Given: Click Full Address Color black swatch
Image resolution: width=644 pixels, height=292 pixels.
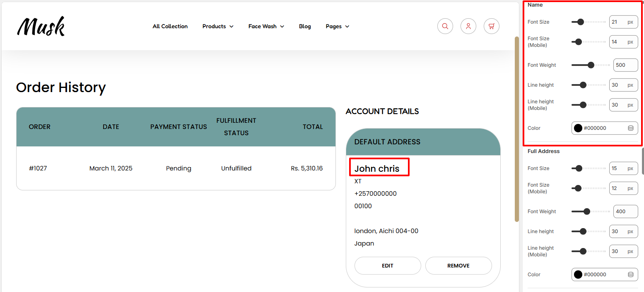Looking at the screenshot, I should click(x=578, y=275).
